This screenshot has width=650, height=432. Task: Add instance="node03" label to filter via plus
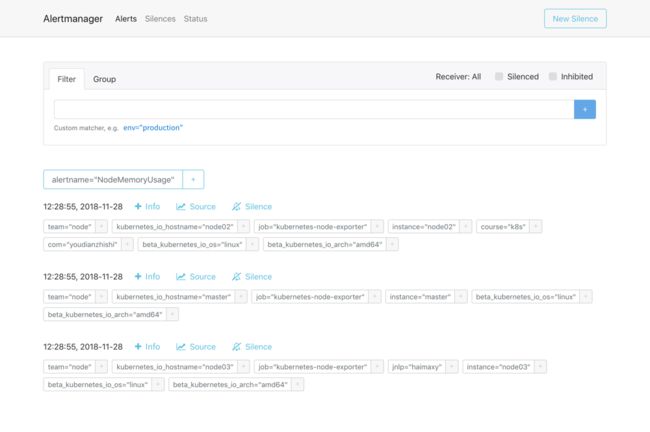click(x=540, y=367)
